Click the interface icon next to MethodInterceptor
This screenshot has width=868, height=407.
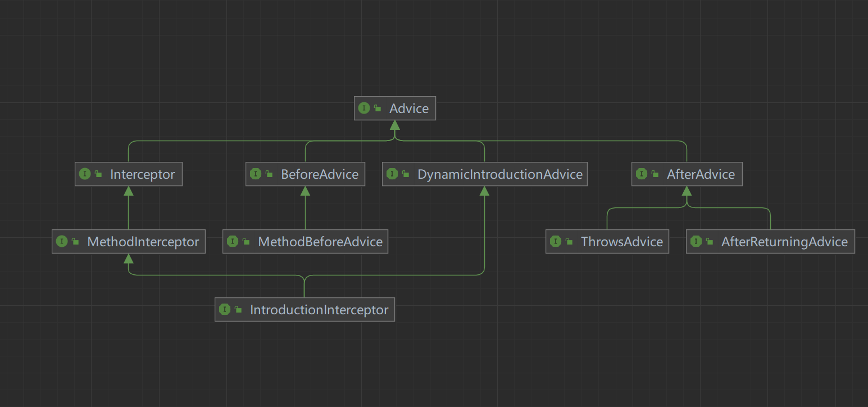62,242
